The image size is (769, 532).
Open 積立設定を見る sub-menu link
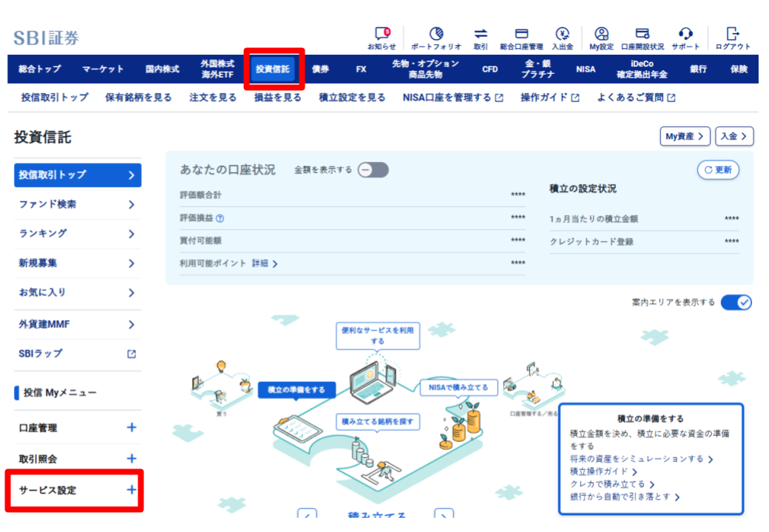[352, 98]
